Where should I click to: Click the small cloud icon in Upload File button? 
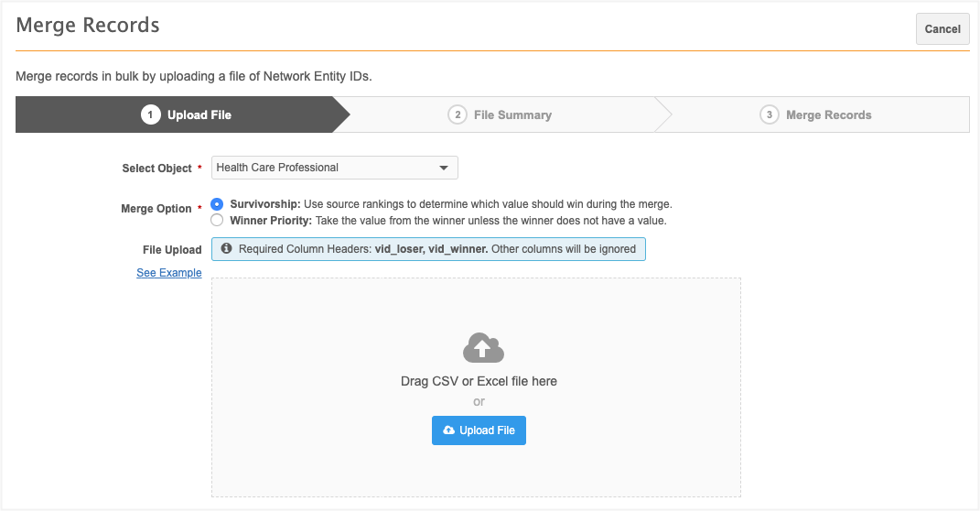448,430
